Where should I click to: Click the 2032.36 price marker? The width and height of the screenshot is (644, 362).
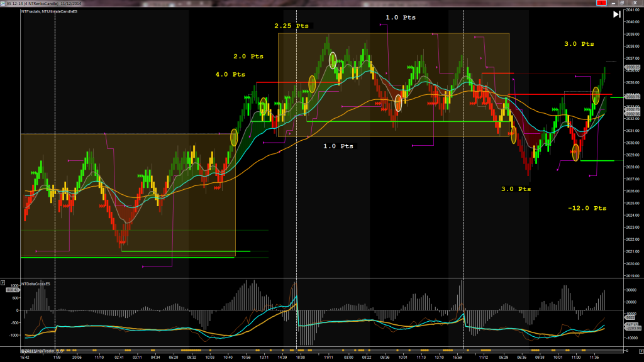[633, 114]
